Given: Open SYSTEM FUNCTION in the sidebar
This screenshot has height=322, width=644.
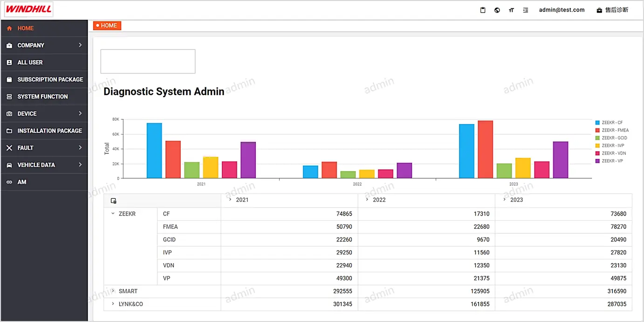Looking at the screenshot, I should coord(44,97).
